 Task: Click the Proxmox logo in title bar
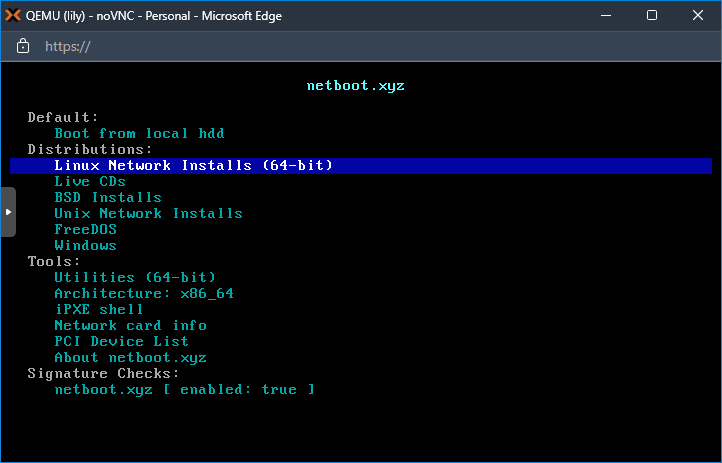point(13,16)
